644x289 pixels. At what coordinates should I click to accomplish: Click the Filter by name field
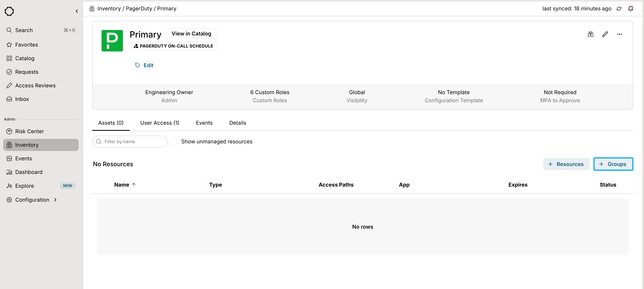(x=132, y=141)
